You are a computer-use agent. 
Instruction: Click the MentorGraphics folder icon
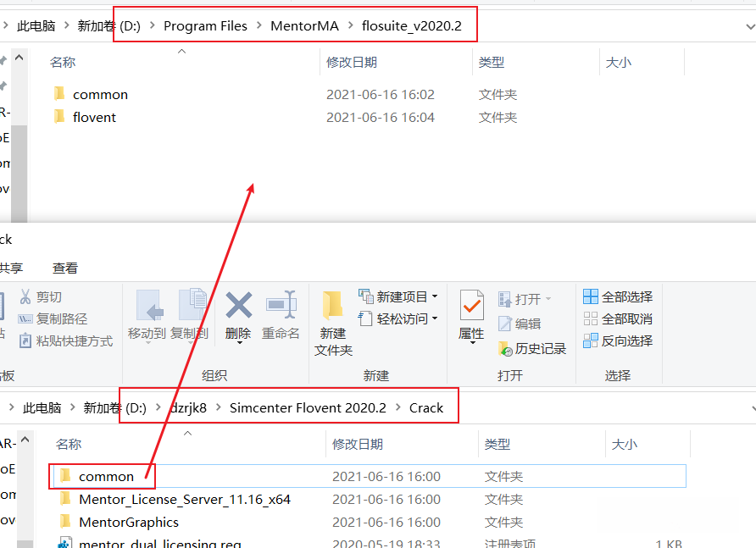65,521
